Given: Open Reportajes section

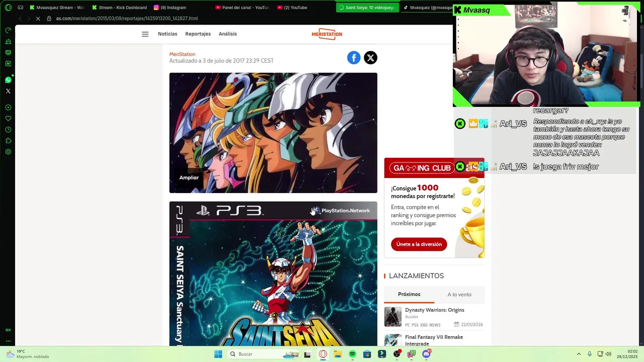Looking at the screenshot, I should [198, 34].
